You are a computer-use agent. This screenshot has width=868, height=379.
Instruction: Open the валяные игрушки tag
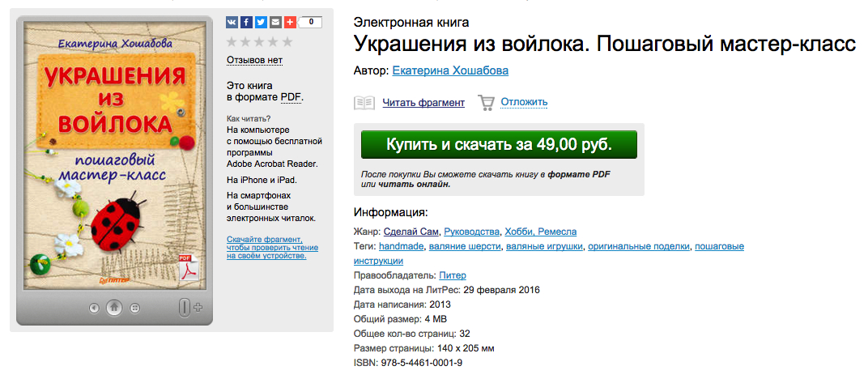click(x=544, y=246)
